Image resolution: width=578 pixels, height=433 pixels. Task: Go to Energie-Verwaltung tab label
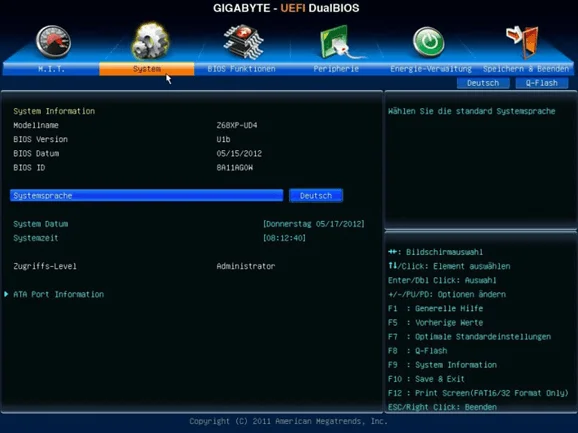click(431, 69)
